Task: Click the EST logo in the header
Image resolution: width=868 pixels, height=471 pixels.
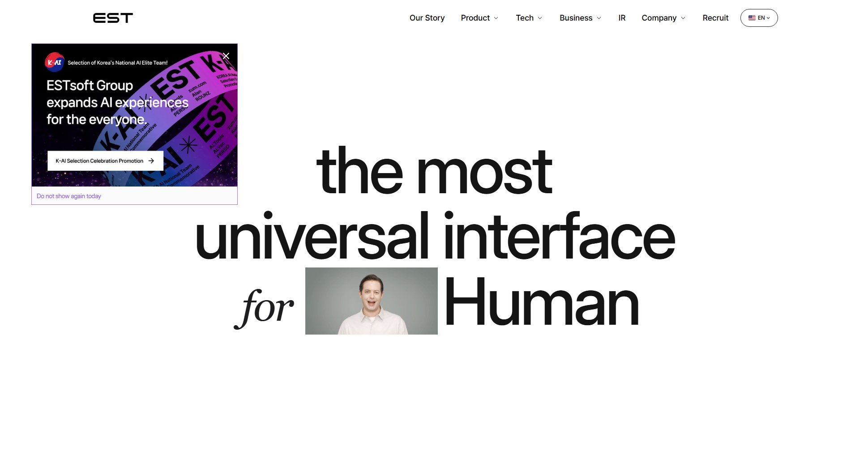Action: click(113, 18)
